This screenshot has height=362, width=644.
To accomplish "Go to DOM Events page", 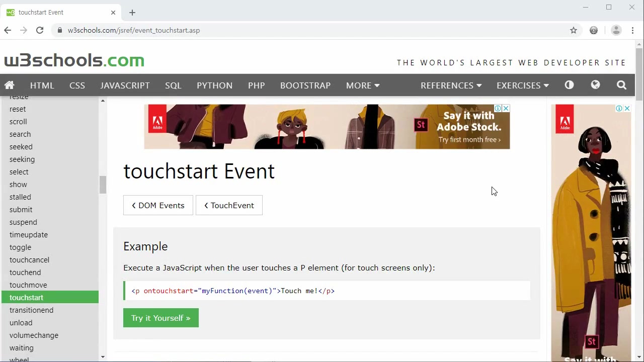I will (x=158, y=205).
